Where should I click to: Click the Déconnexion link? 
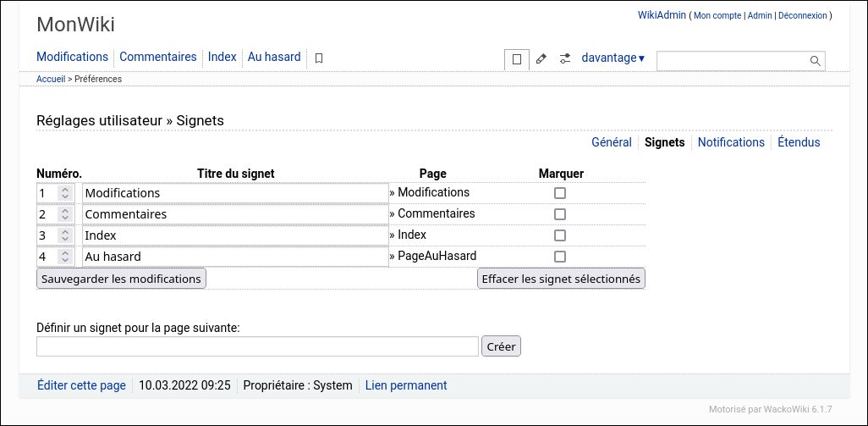(x=802, y=16)
